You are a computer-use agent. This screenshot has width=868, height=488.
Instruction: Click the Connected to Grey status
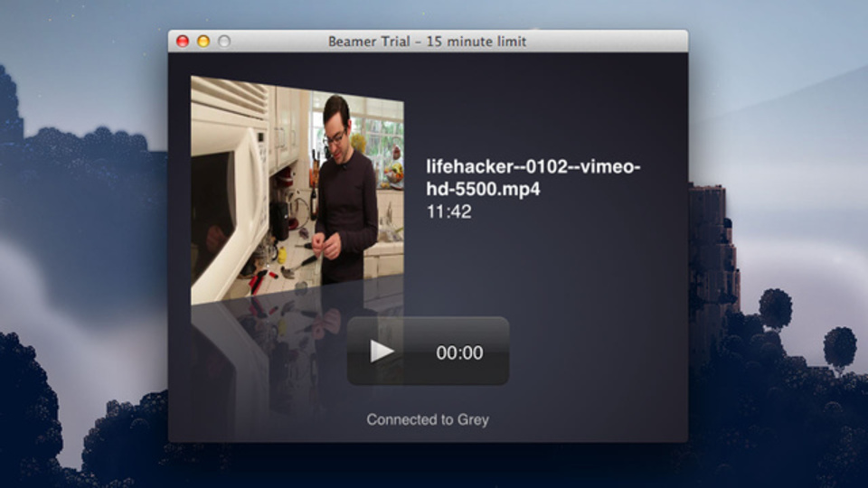(x=428, y=420)
